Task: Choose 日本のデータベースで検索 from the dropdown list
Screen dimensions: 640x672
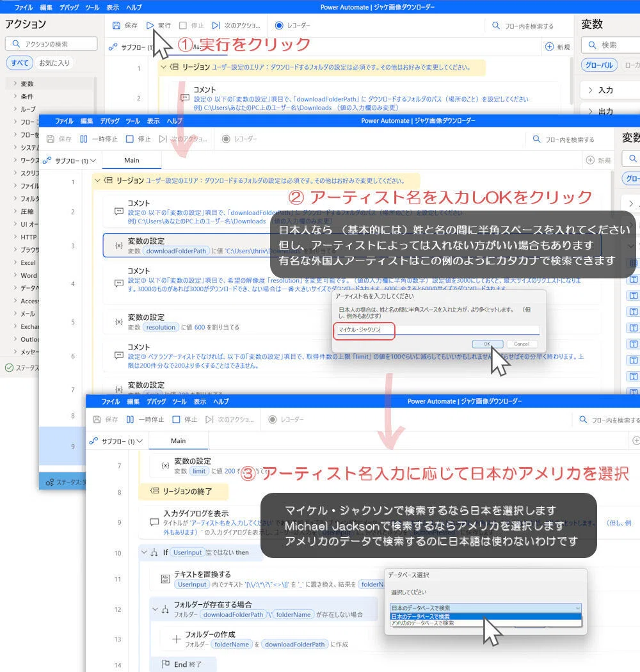Action: click(486, 616)
